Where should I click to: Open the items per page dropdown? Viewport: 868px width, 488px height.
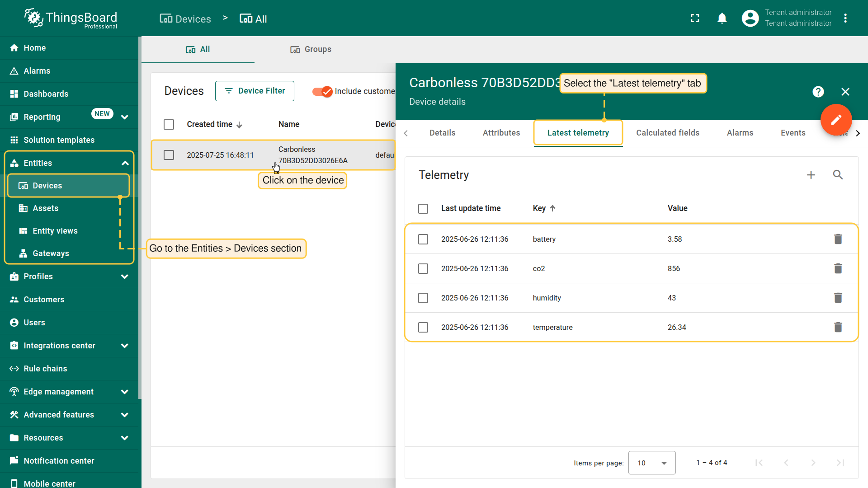click(651, 463)
